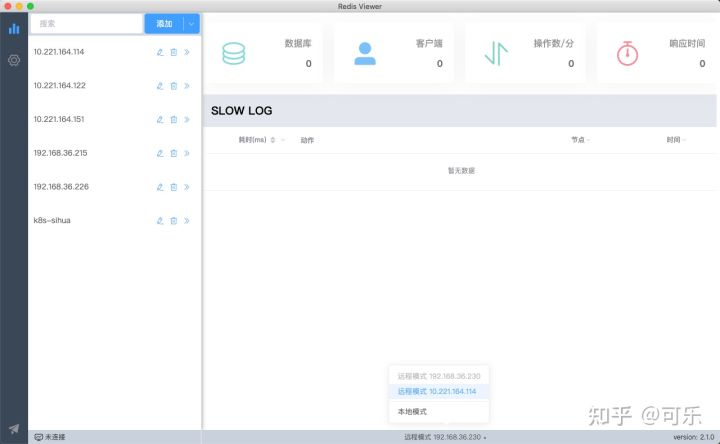
Task: Delete the k8s-sihua connection
Action: click(x=174, y=221)
